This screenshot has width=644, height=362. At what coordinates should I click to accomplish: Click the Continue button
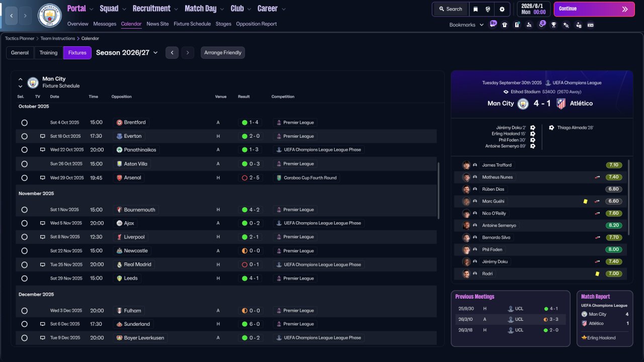click(594, 9)
